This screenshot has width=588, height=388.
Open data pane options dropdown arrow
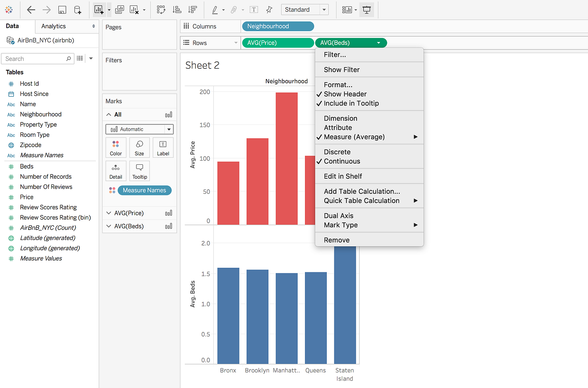(x=91, y=58)
